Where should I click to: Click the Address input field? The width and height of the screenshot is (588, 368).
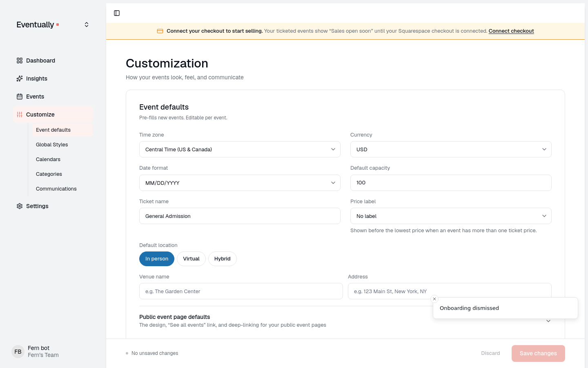450,291
